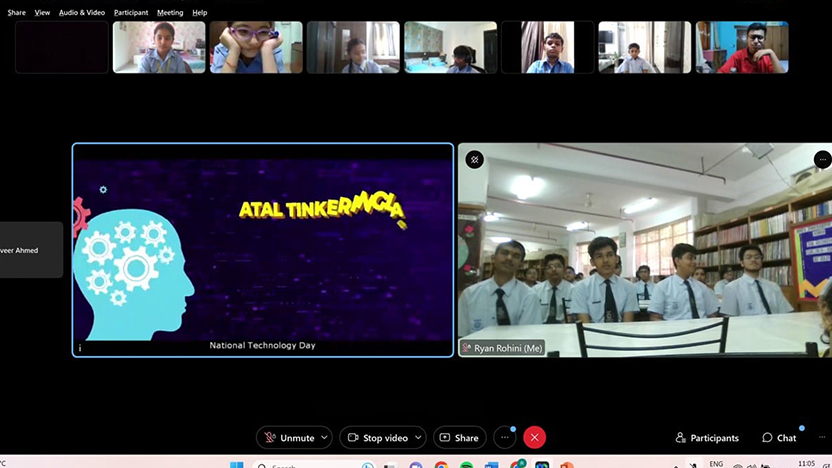Viewport: 832px width, 468px height.
Task: Stop video from camera
Action: tap(376, 438)
